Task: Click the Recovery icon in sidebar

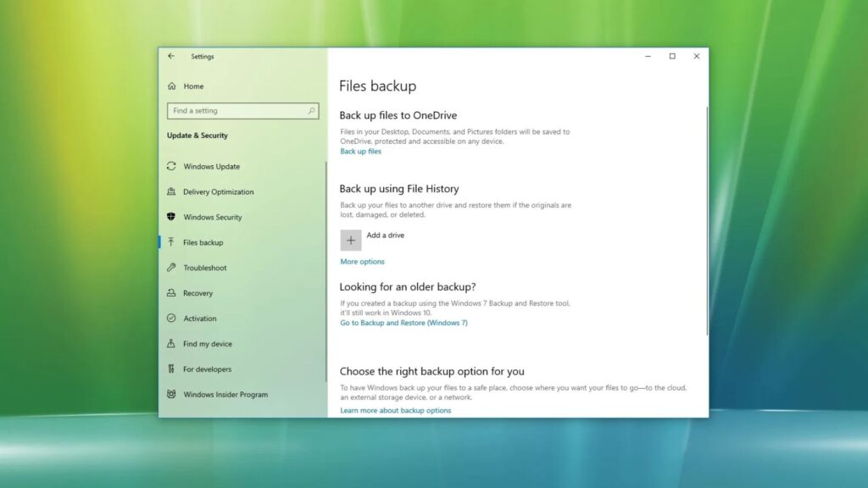Action: click(172, 293)
